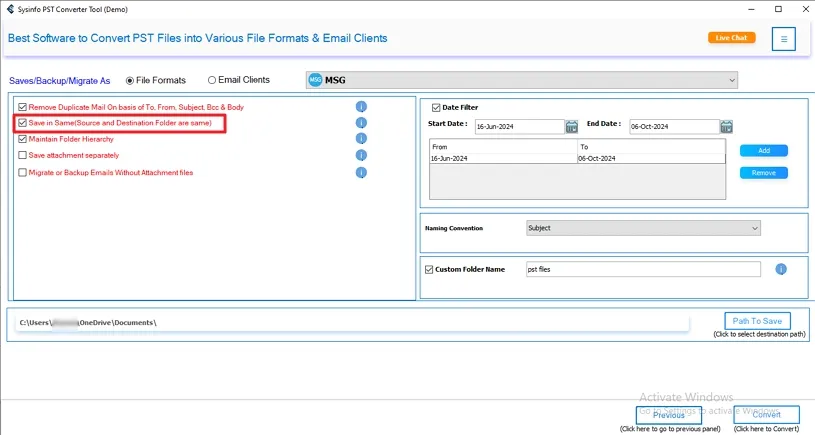Click the Custom Folder Name text field

point(642,269)
